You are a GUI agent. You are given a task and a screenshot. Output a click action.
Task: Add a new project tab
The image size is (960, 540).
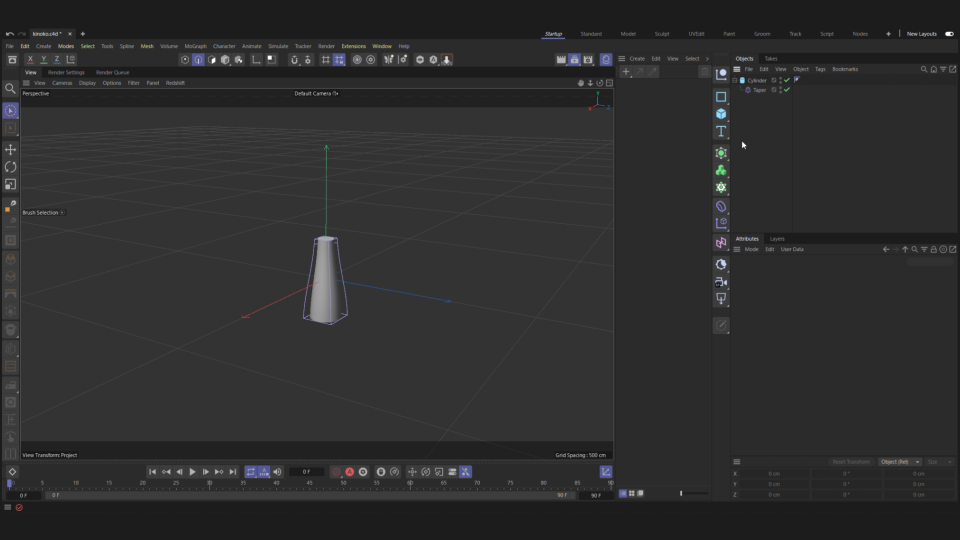pos(83,34)
